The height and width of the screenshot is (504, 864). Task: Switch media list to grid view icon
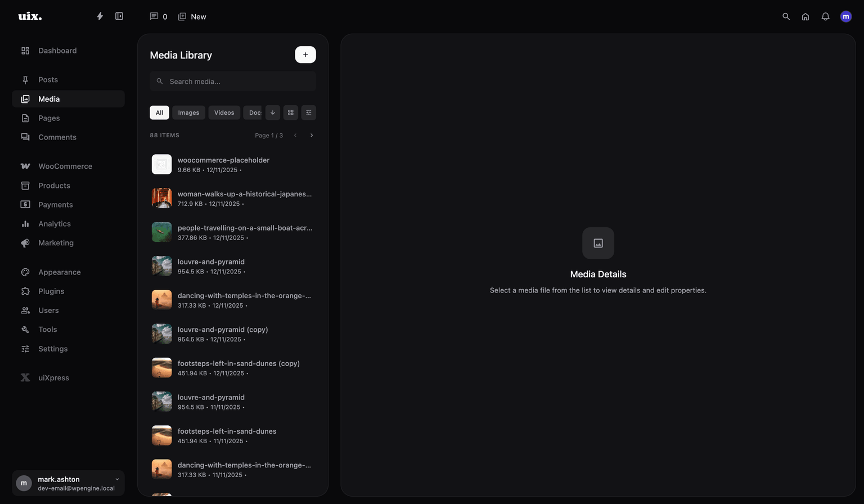[290, 112]
